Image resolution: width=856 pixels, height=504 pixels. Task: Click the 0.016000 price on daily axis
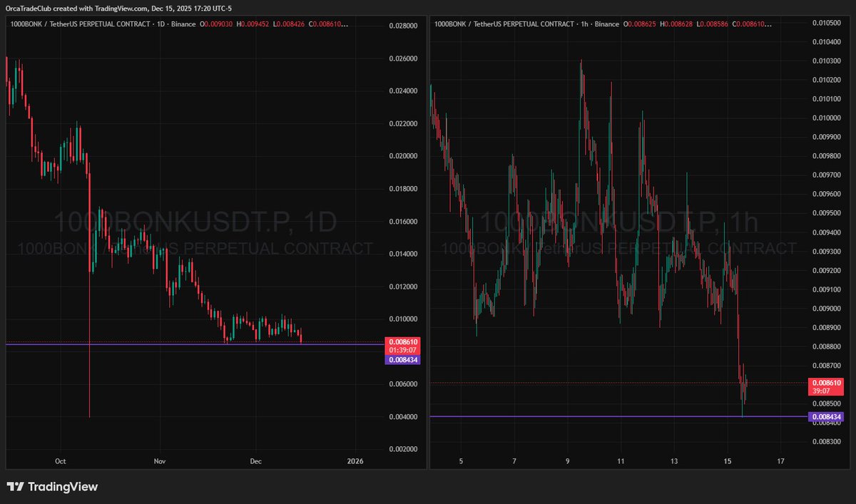[x=402, y=222]
